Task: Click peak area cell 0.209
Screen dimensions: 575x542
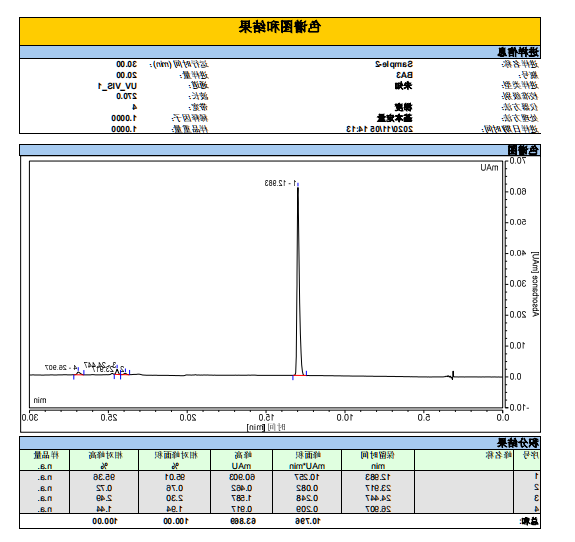Action: [x=307, y=509]
